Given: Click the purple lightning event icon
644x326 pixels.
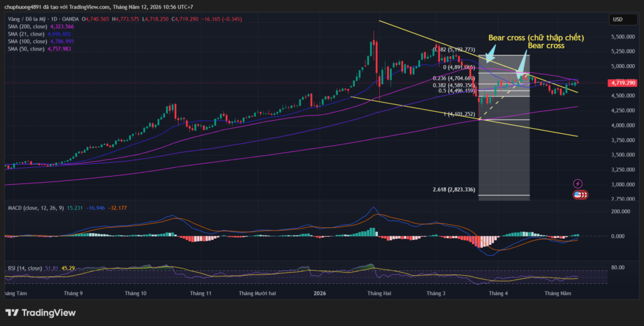Looking at the screenshot, I should pyautogui.click(x=577, y=183).
